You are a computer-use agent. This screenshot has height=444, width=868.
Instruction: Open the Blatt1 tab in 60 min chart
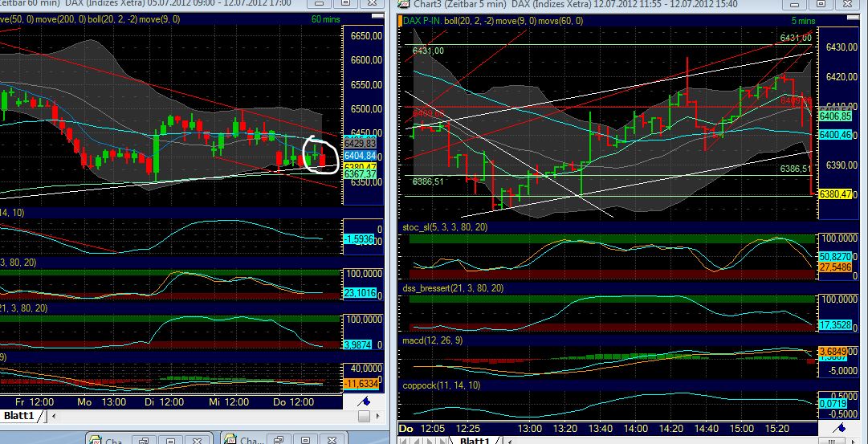tap(20, 416)
